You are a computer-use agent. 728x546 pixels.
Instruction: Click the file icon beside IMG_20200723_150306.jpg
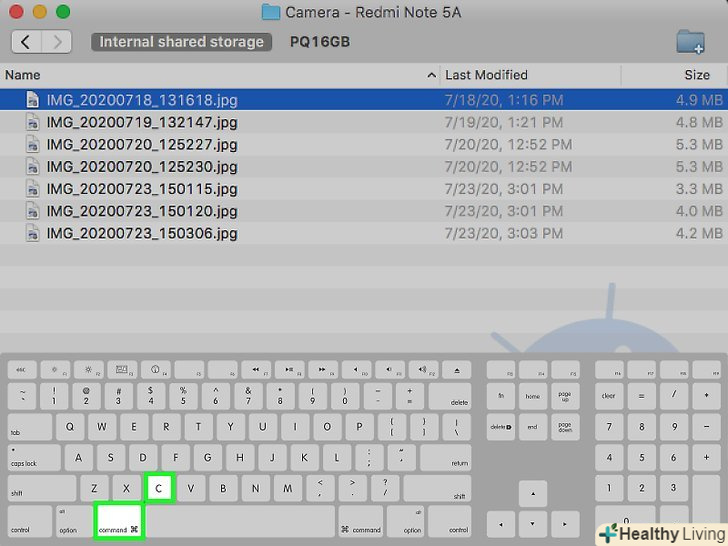click(32, 233)
